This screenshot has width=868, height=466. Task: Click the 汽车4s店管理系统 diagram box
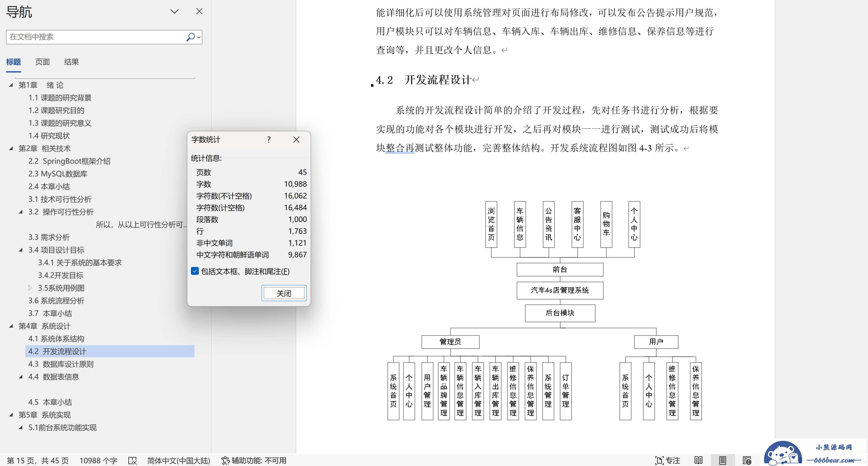pyautogui.click(x=560, y=290)
